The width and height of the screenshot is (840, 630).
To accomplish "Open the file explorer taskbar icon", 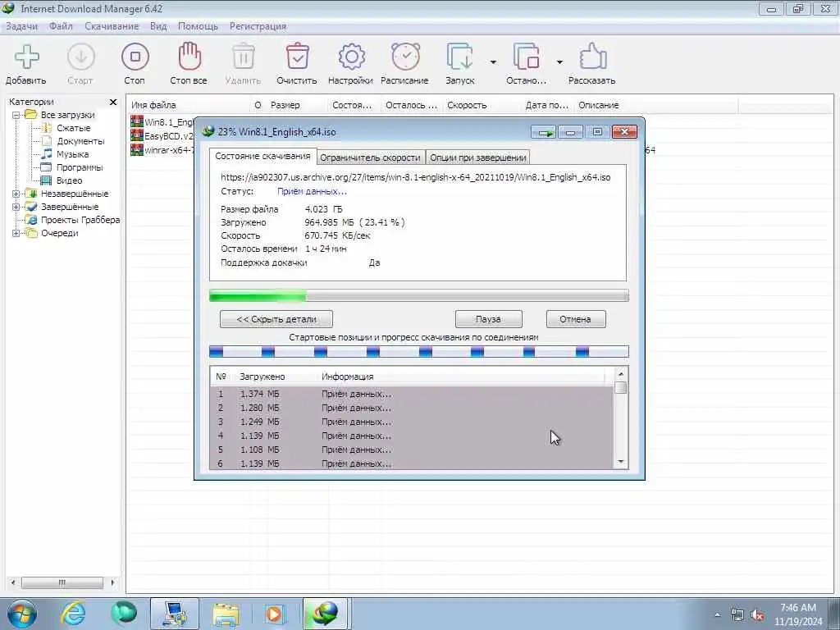I will (x=226, y=614).
